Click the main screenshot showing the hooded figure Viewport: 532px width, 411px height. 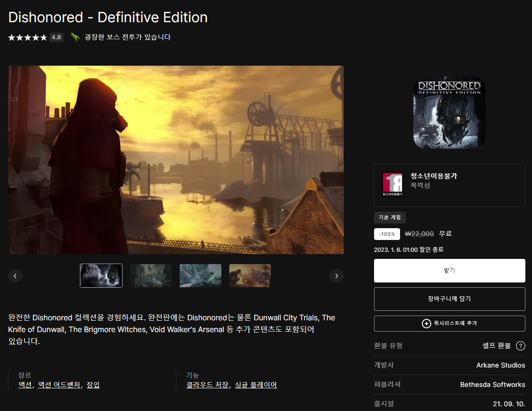(x=176, y=160)
